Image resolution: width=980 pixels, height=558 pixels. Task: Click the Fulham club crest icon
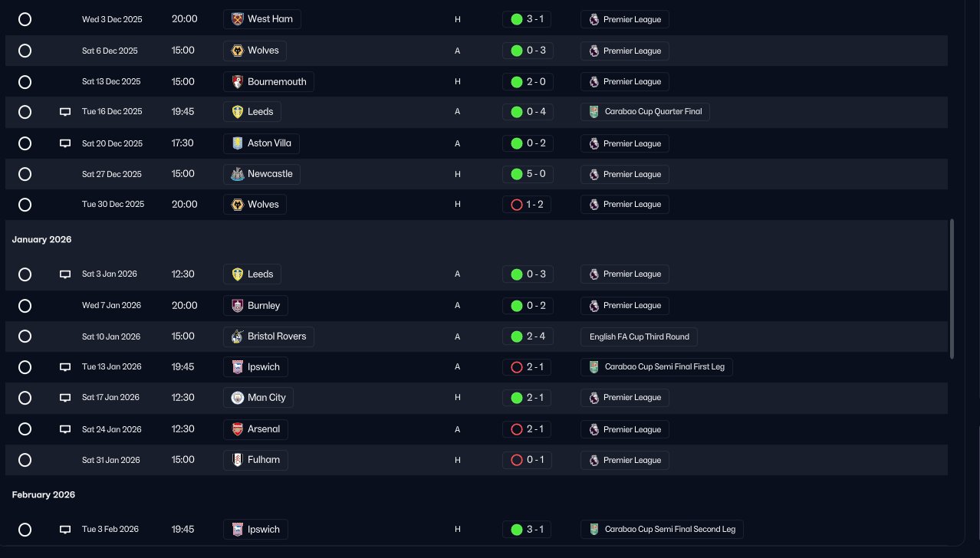pyautogui.click(x=238, y=460)
